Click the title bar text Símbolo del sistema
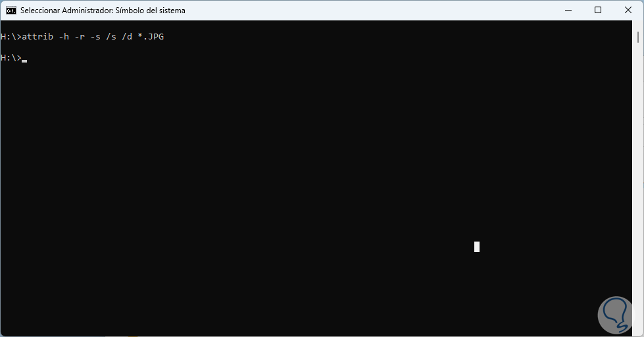 pyautogui.click(x=151, y=11)
